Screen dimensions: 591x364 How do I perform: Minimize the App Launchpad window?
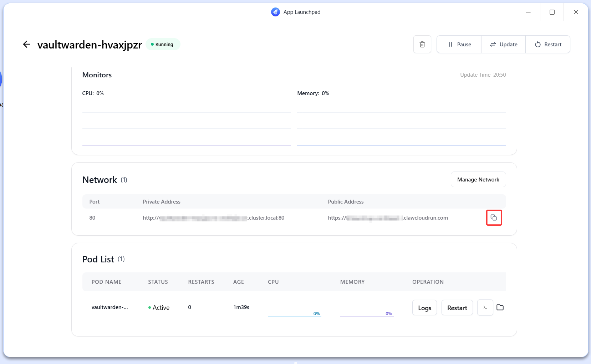pos(528,12)
